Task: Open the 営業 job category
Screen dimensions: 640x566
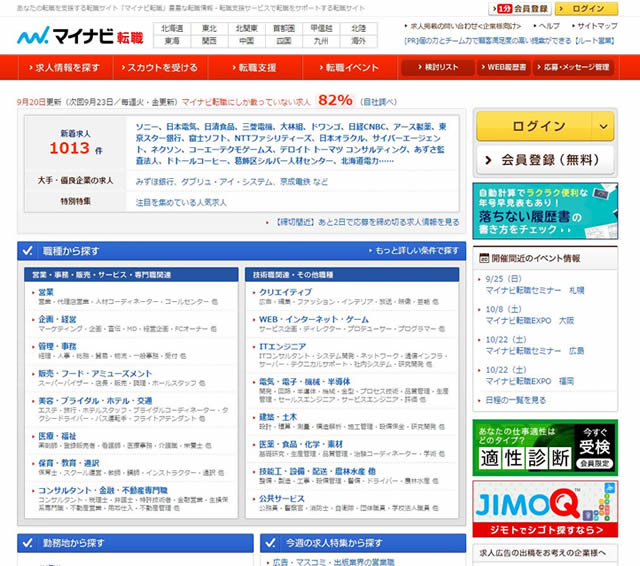Action: (46, 292)
